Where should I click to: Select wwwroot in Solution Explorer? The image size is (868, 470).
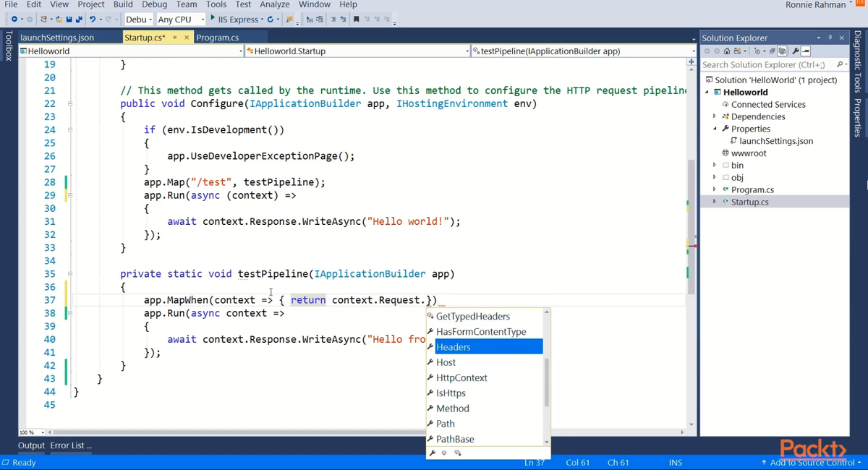749,153
